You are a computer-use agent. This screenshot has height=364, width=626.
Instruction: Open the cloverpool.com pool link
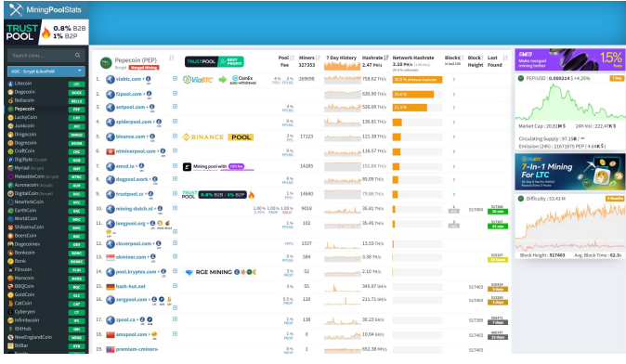[134, 243]
